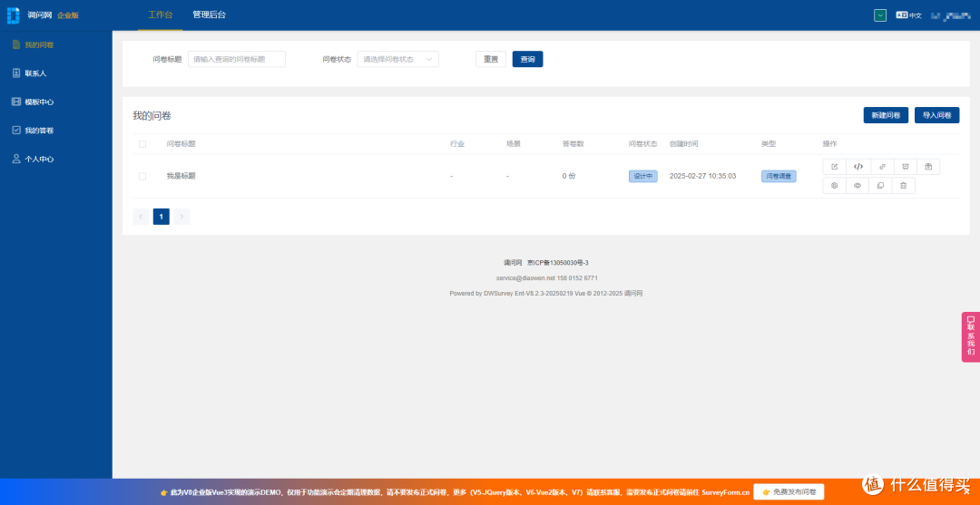Screen dimensions: 980x505
Task: Open the blurred user account menu
Action: point(951,15)
